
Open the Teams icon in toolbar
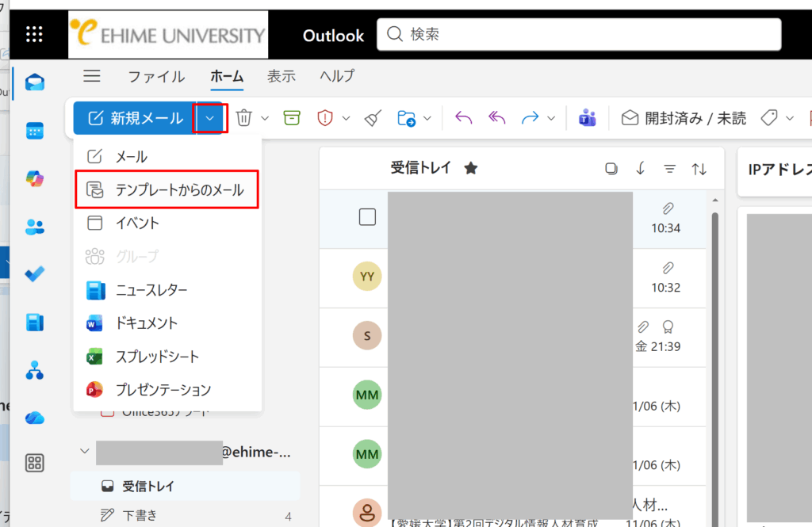click(x=587, y=118)
